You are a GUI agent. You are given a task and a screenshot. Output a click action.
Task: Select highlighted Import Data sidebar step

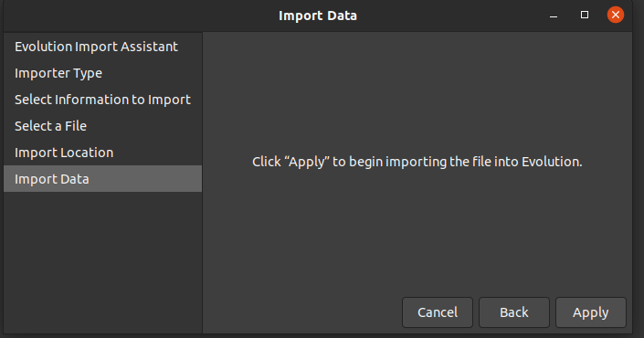pyautogui.click(x=102, y=179)
